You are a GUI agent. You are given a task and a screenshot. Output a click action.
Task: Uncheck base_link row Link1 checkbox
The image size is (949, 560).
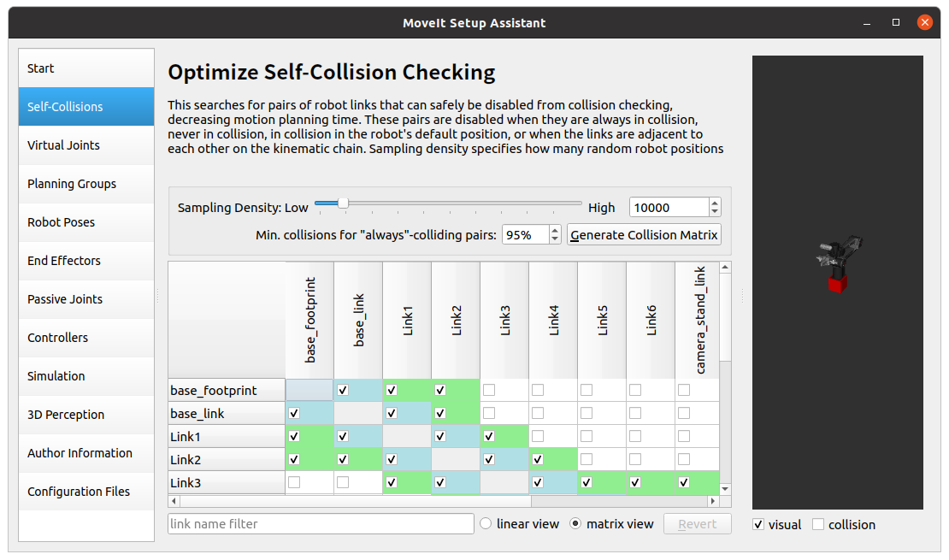[x=392, y=413]
